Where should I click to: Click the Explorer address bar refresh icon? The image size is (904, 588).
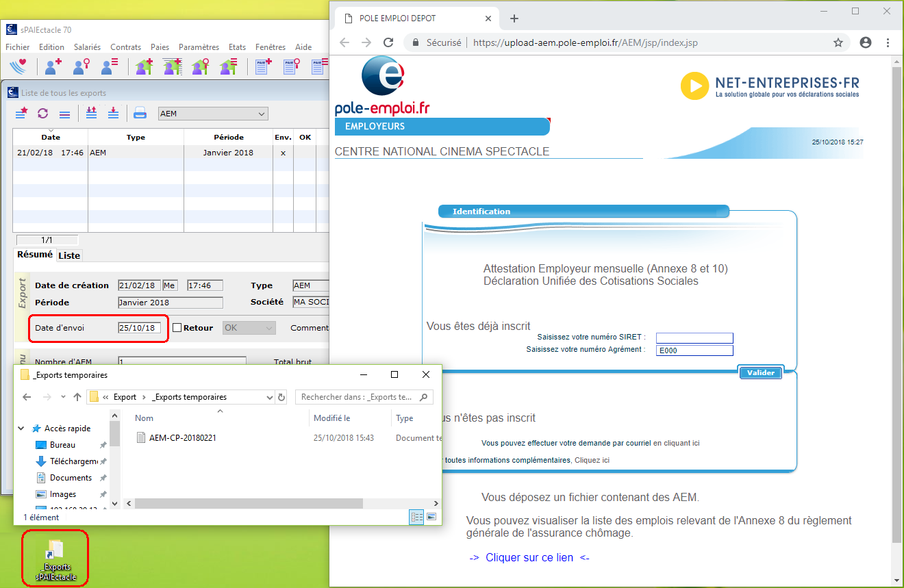tap(281, 397)
